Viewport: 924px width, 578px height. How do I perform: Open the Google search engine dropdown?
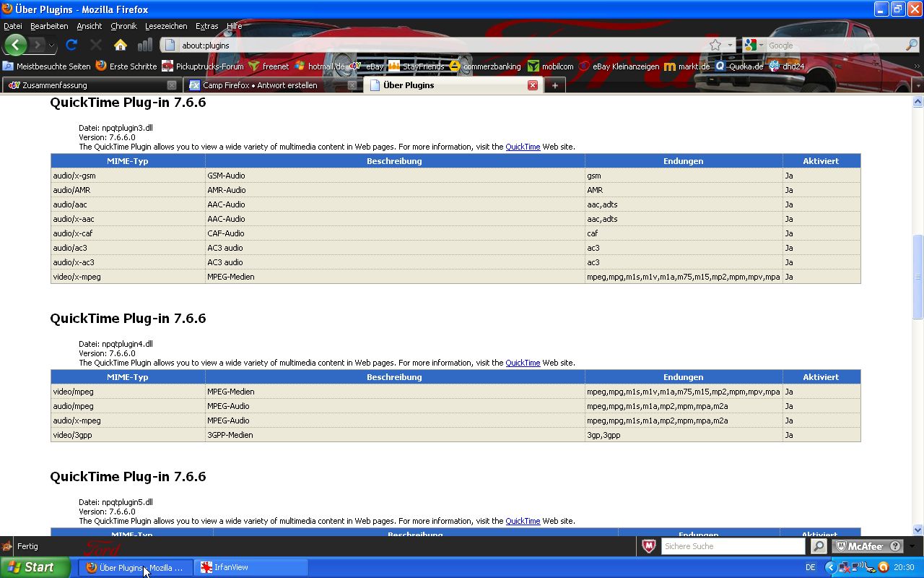click(754, 45)
